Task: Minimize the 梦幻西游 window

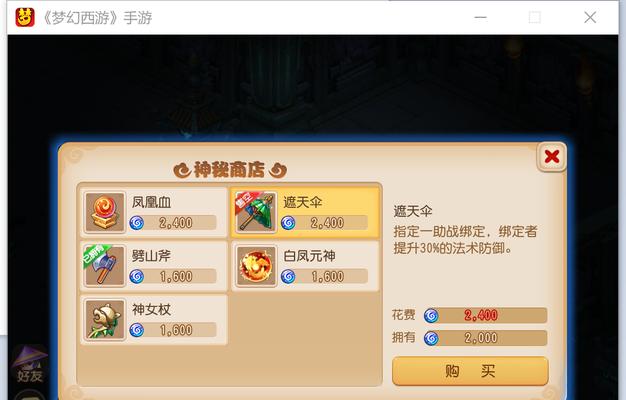Action: pyautogui.click(x=480, y=17)
